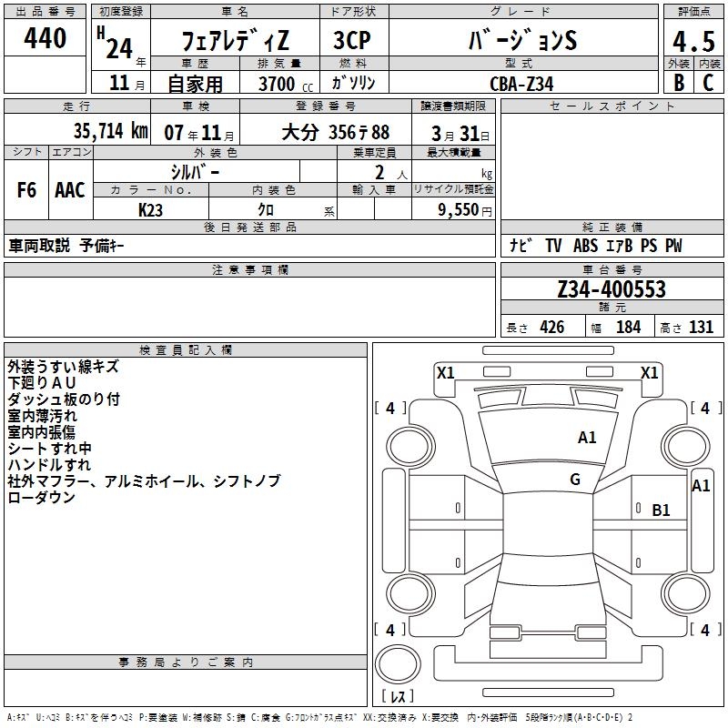Image resolution: width=728 pixels, height=728 pixels.
Task: Click the damage code legend line
Action: pos(319,718)
